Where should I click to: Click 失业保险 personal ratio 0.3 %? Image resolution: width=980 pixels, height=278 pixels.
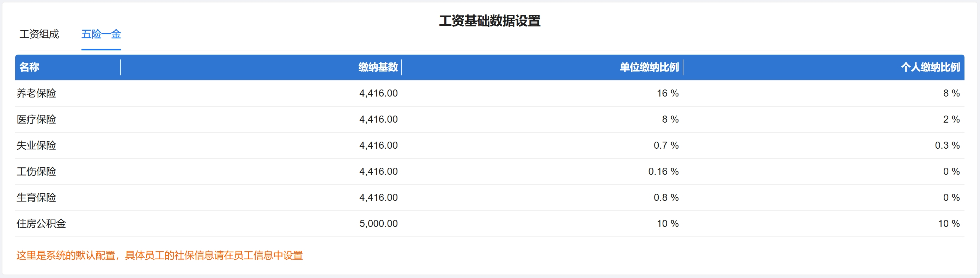(947, 145)
